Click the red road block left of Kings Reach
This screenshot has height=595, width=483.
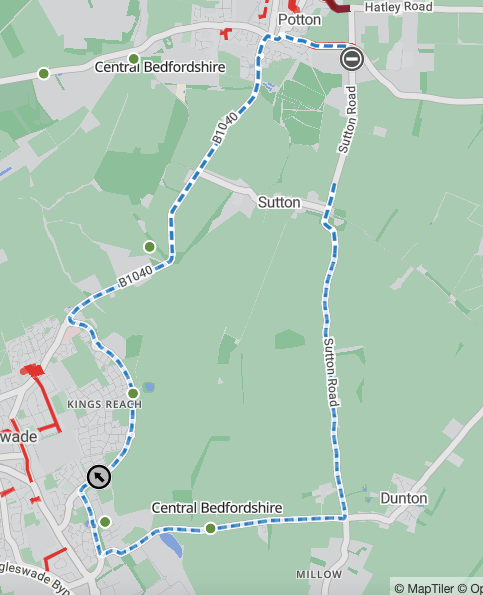(x=34, y=370)
